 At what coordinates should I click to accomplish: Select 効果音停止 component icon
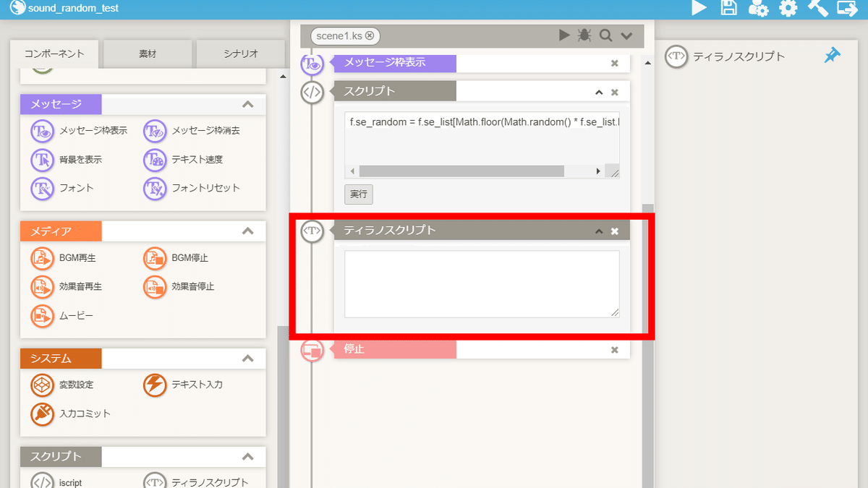coord(155,287)
